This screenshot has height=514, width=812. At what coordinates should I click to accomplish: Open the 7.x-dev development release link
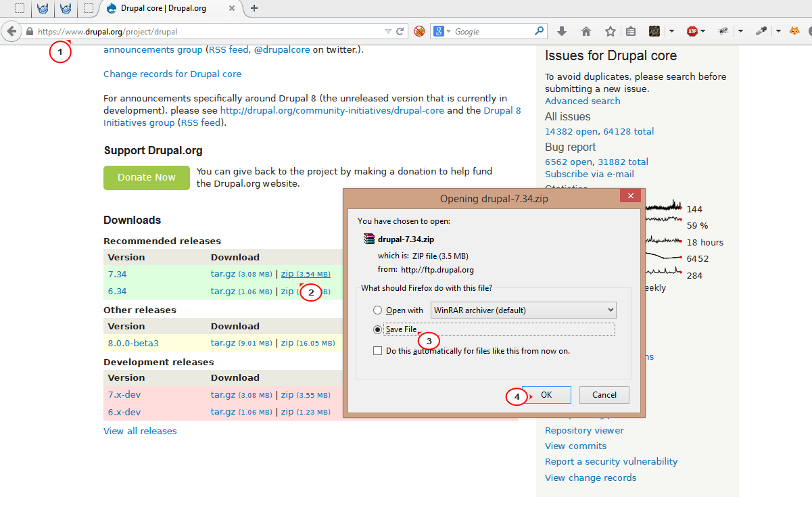tap(124, 394)
